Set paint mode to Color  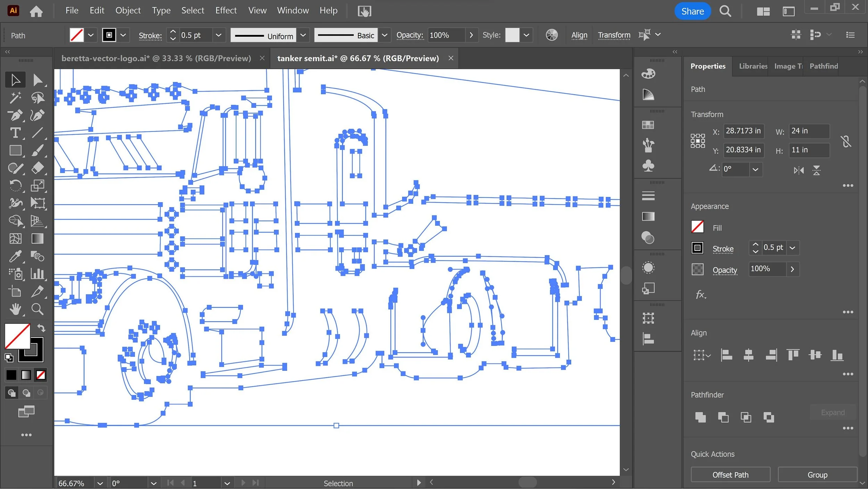coord(11,375)
